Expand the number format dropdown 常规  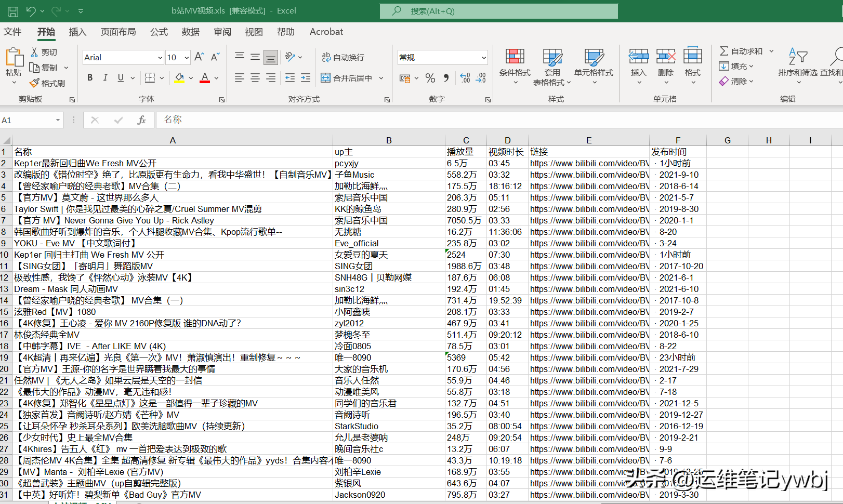point(484,58)
